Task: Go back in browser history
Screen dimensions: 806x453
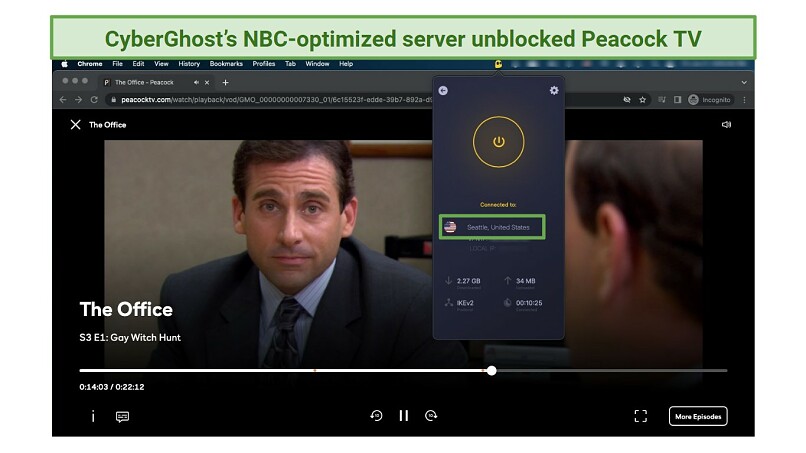Action: pos(63,100)
